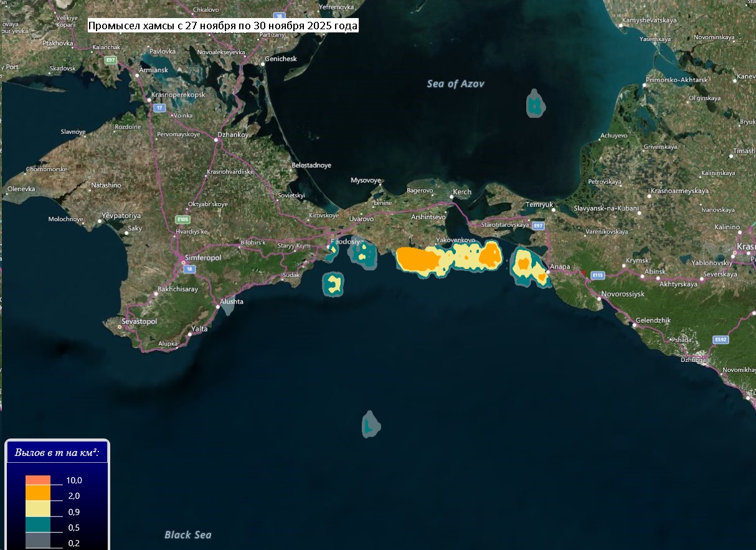The image size is (756, 550).
Task: Click the E105 highway shield near Hvardiys'ke
Action: point(182,219)
